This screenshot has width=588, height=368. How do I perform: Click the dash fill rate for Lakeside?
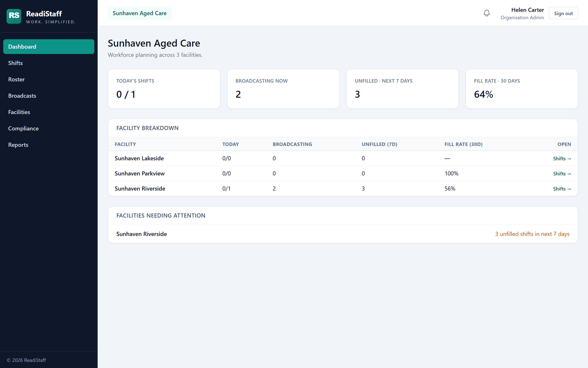[447, 158]
